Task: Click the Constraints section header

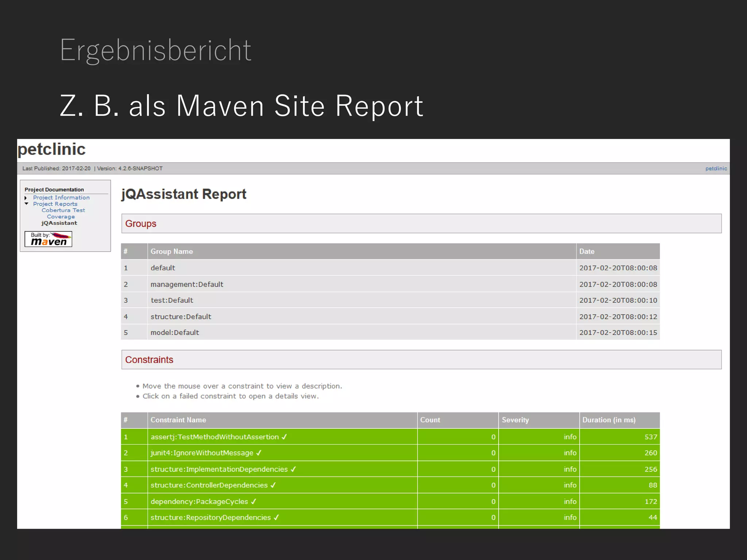Action: [421, 360]
